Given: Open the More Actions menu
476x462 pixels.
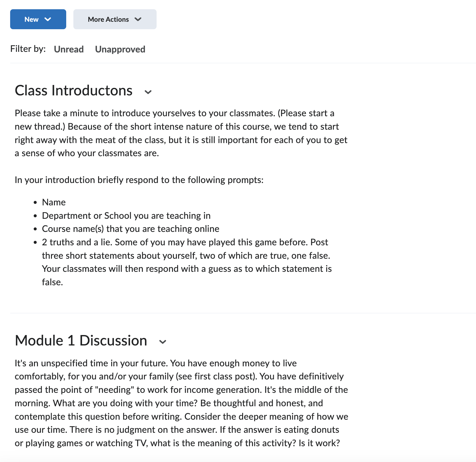Looking at the screenshot, I should click(115, 19).
